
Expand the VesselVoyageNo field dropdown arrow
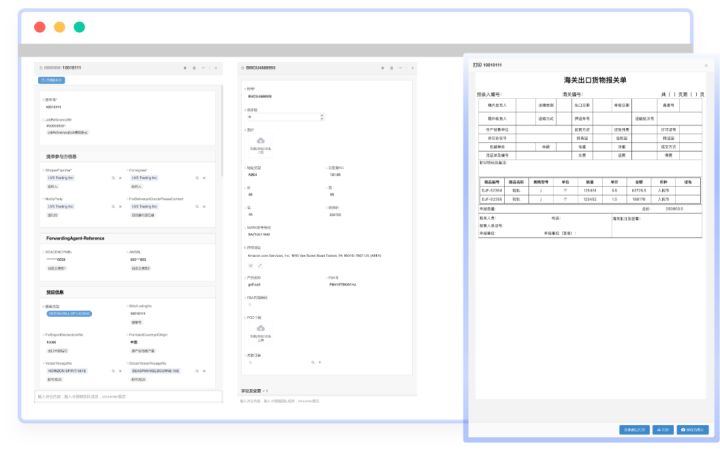pyautogui.click(x=120, y=371)
